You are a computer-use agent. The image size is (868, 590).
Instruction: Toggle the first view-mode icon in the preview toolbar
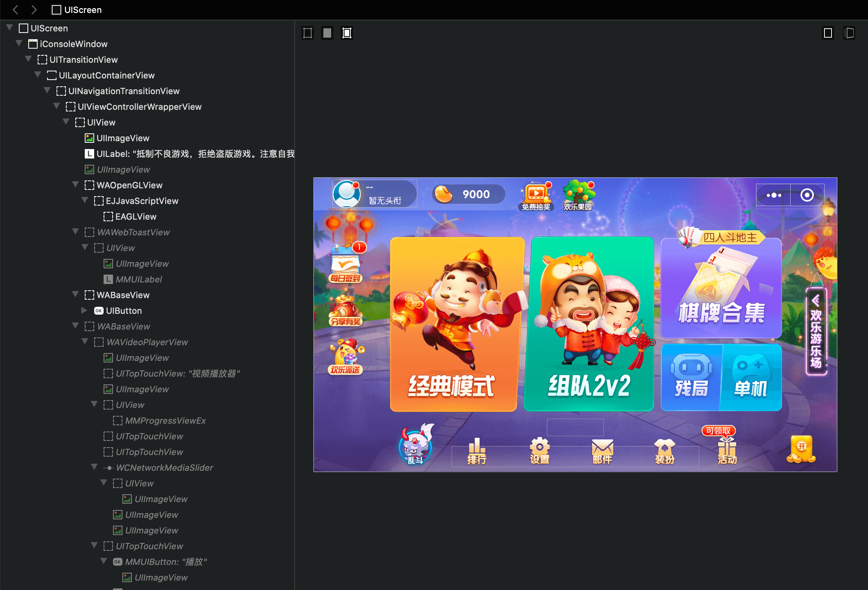coord(308,33)
